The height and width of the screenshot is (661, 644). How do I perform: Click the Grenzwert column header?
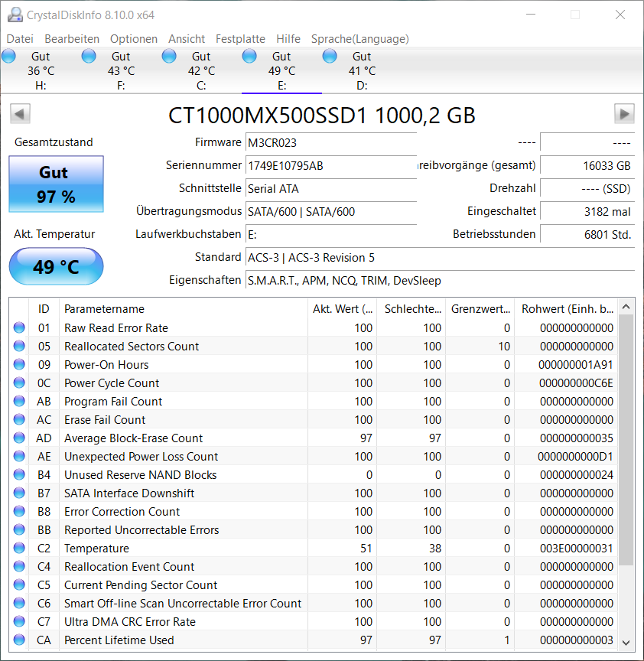click(480, 309)
